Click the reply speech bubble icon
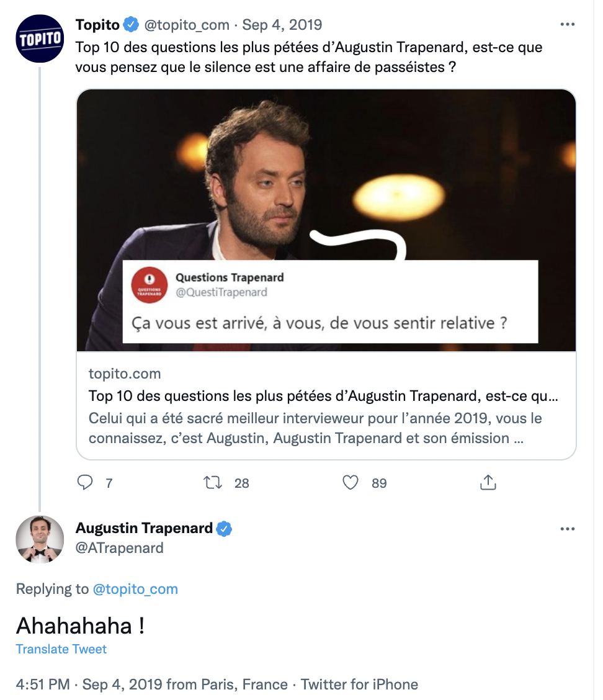603x700 pixels. 85,482
